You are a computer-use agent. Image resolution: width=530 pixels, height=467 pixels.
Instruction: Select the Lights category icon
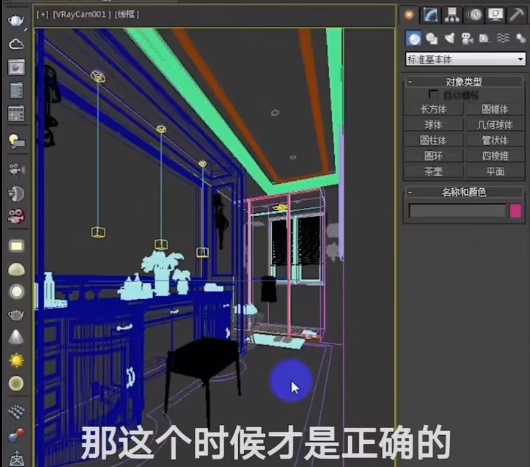[450, 39]
